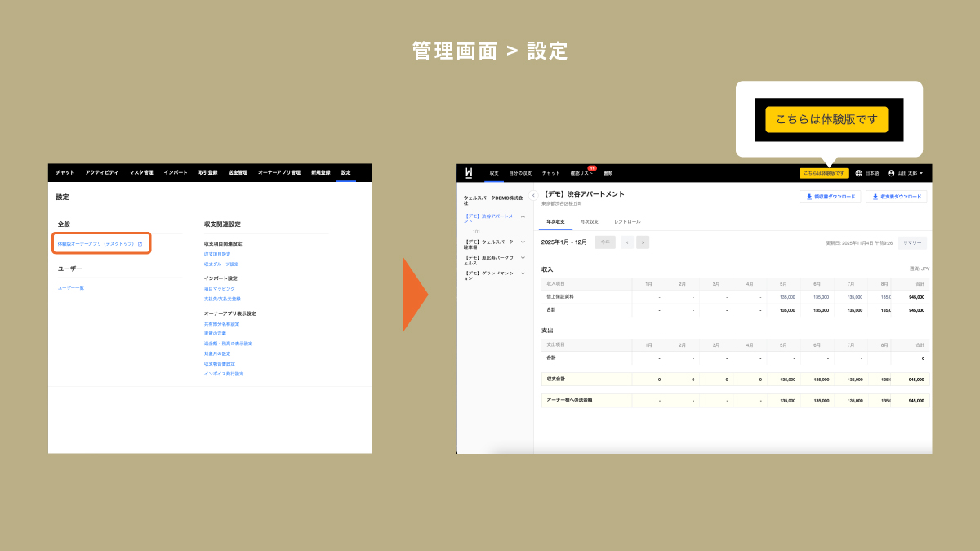Expand the グランドマンション property
The width and height of the screenshot is (980, 551).
tap(523, 273)
